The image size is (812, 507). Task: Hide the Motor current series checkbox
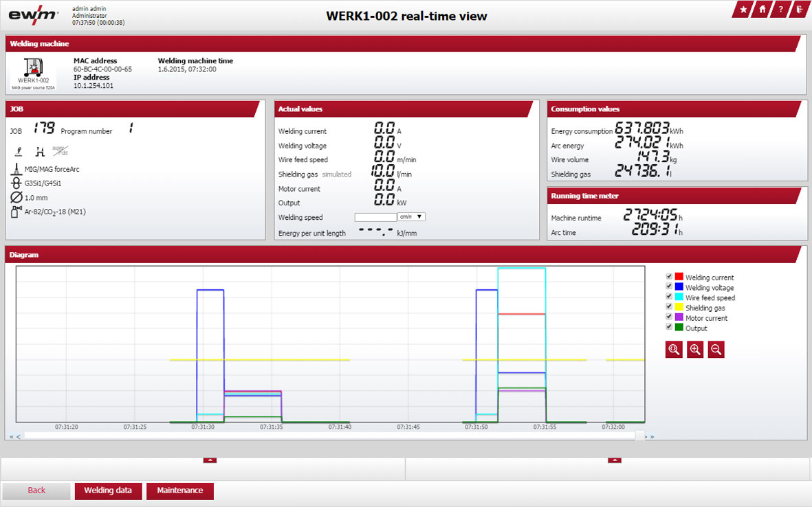[x=669, y=317]
